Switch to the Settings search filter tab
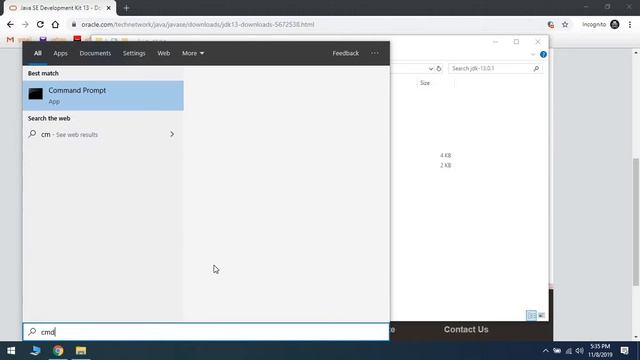The height and width of the screenshot is (360, 640). coord(134,53)
